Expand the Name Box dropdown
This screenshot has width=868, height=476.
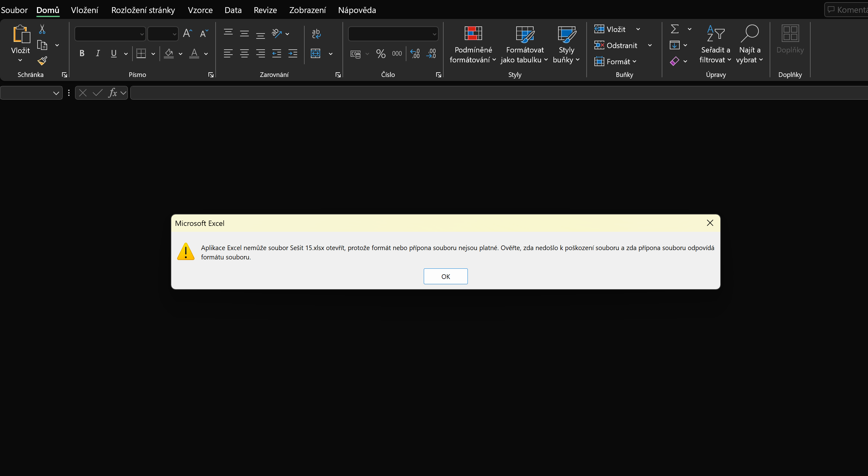56,93
